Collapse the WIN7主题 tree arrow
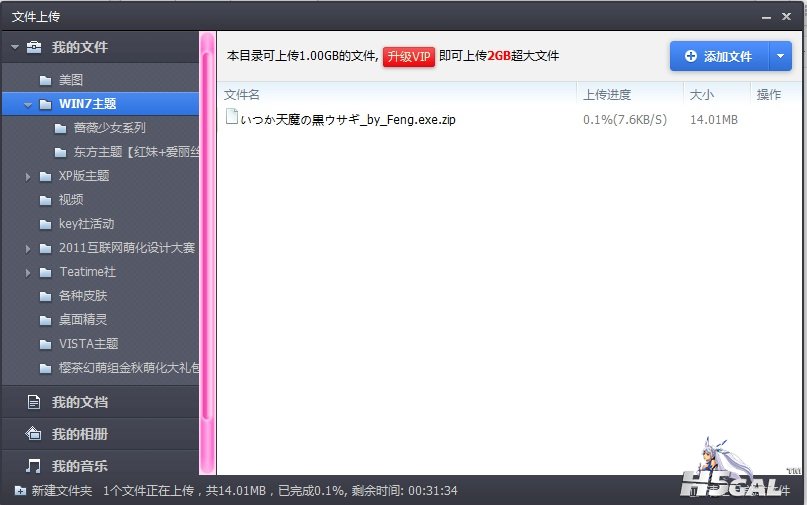Screen dimensions: 807x505 (x=28, y=105)
